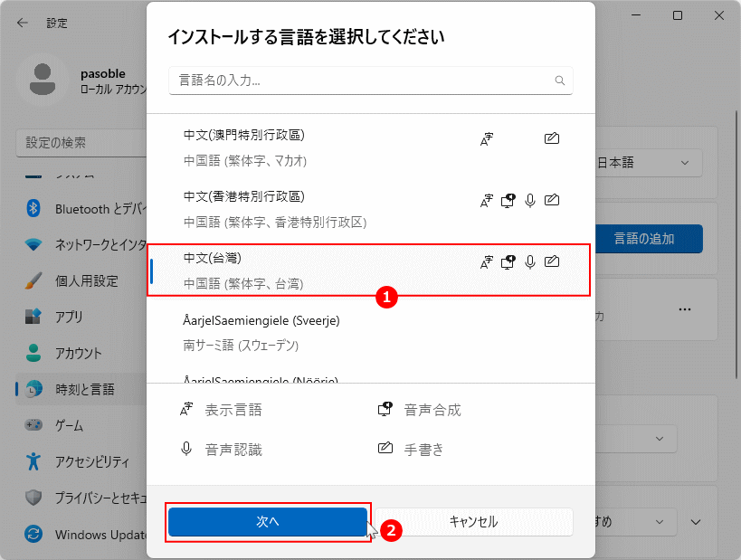This screenshot has width=741, height=560.
Task: Click text-to-speech icon for 中文(香港特別行政區)
Action: tap(508, 200)
